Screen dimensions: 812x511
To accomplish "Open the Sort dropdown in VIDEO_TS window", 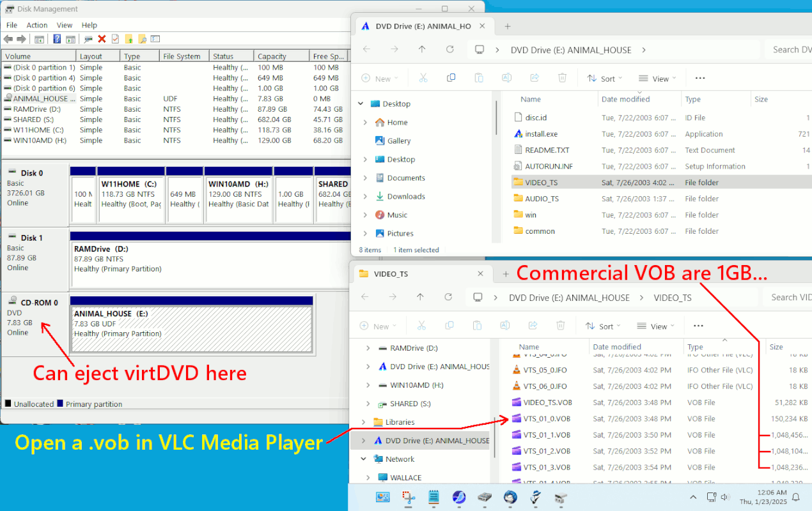I will click(603, 326).
